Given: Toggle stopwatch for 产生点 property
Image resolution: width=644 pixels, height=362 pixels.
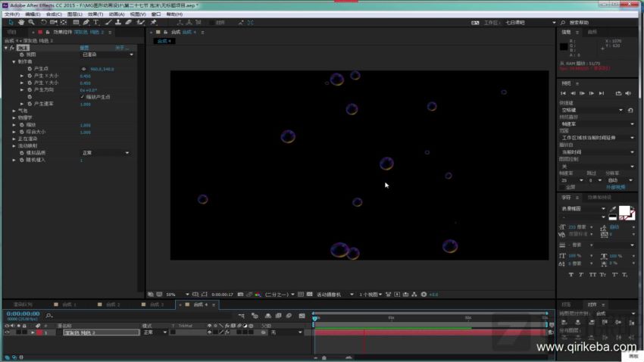Looking at the screenshot, I should (30, 69).
